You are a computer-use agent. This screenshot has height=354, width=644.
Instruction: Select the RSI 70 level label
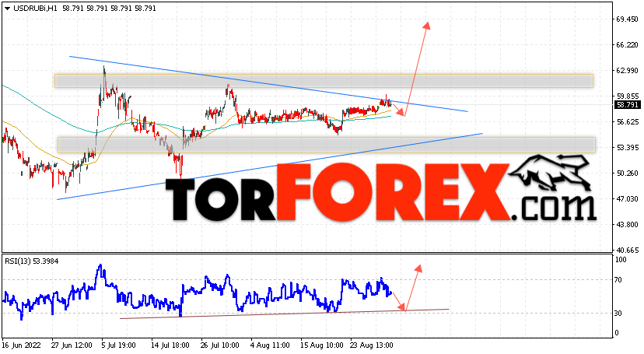[x=618, y=280]
